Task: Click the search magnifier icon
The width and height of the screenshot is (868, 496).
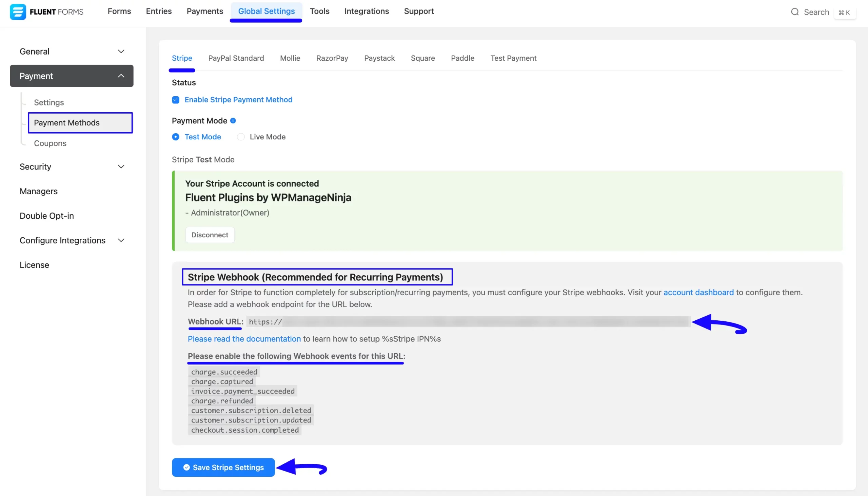Action: (795, 12)
